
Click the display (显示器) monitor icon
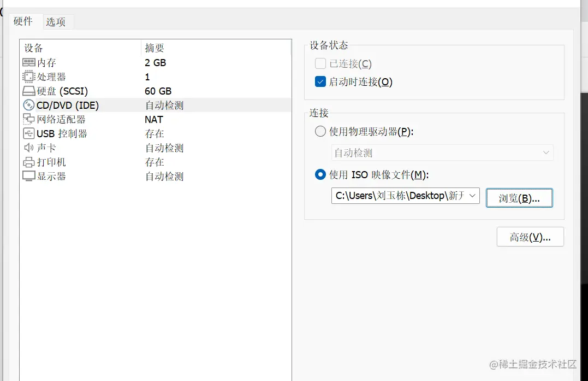[29, 177]
